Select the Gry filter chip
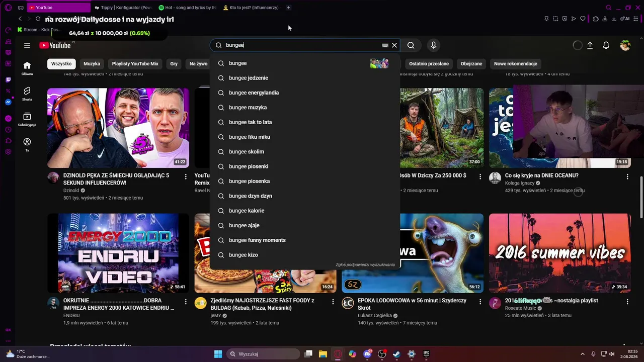Screen dimensions: 644x362 [174, 64]
